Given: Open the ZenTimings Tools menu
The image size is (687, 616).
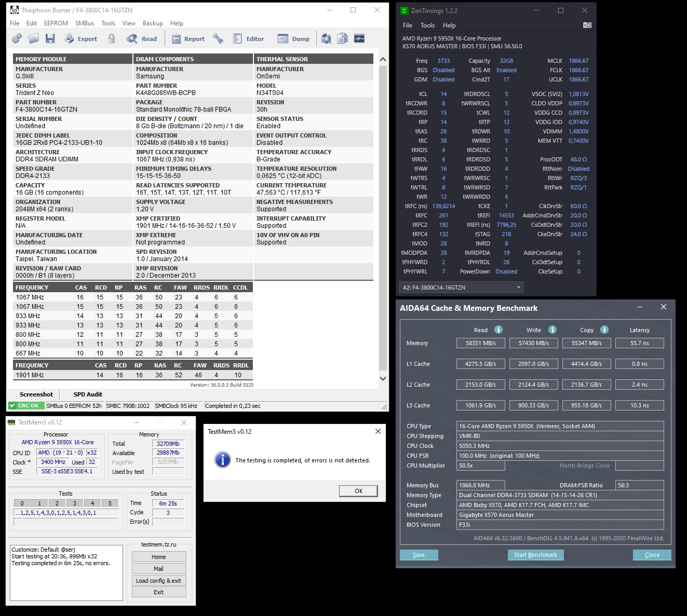Looking at the screenshot, I should 427,25.
